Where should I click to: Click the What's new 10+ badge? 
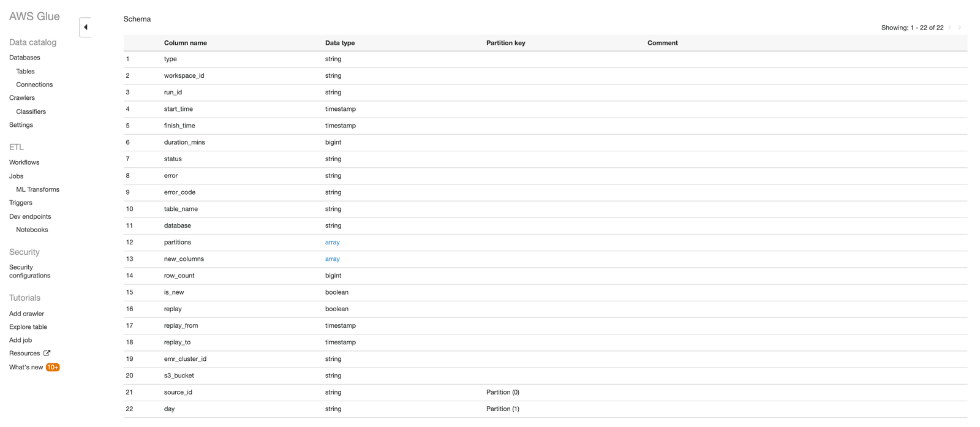click(53, 368)
